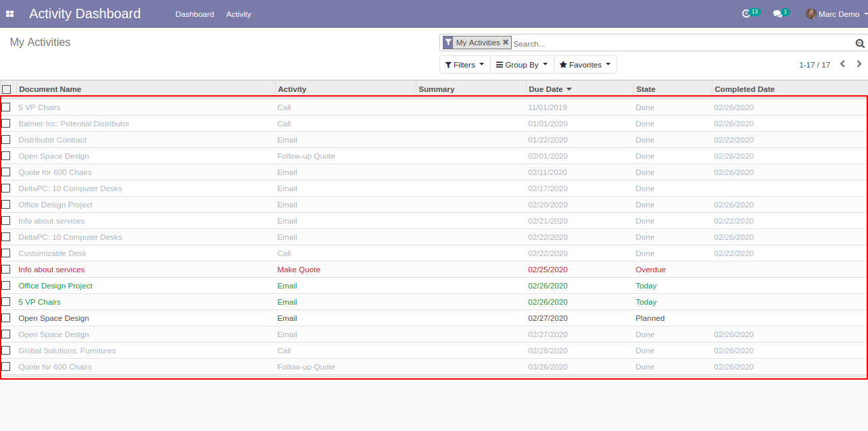The width and height of the screenshot is (868, 431).
Task: Click the funnel icon in the search facet
Action: point(448,43)
